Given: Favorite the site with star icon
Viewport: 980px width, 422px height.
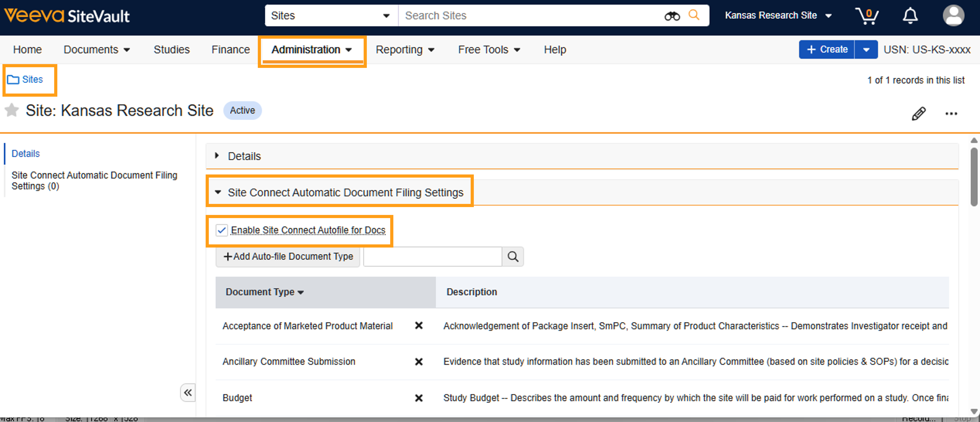Looking at the screenshot, I should click(x=12, y=110).
